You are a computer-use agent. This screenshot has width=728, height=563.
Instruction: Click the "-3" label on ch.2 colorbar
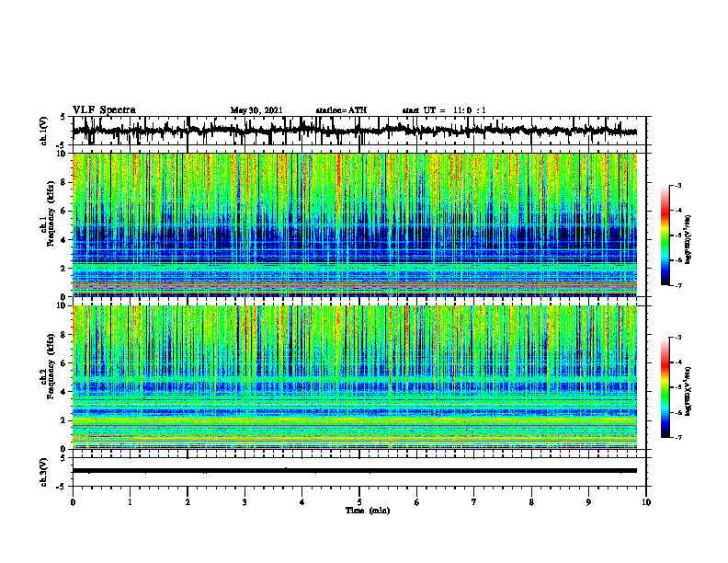tap(678, 338)
